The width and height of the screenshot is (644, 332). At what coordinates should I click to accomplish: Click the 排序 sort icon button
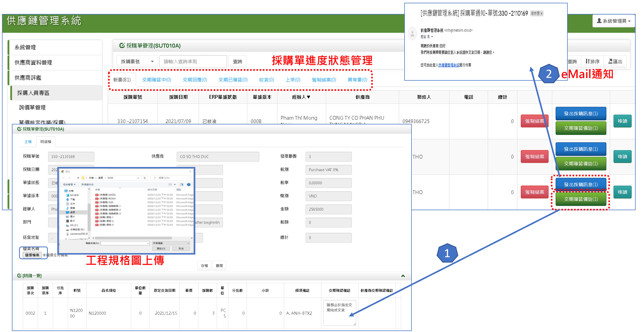click(x=592, y=62)
